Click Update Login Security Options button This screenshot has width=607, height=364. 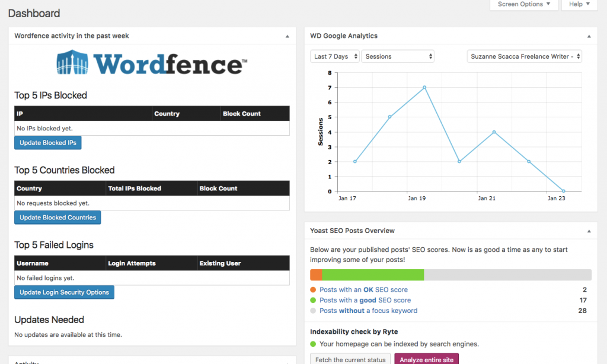[64, 292]
